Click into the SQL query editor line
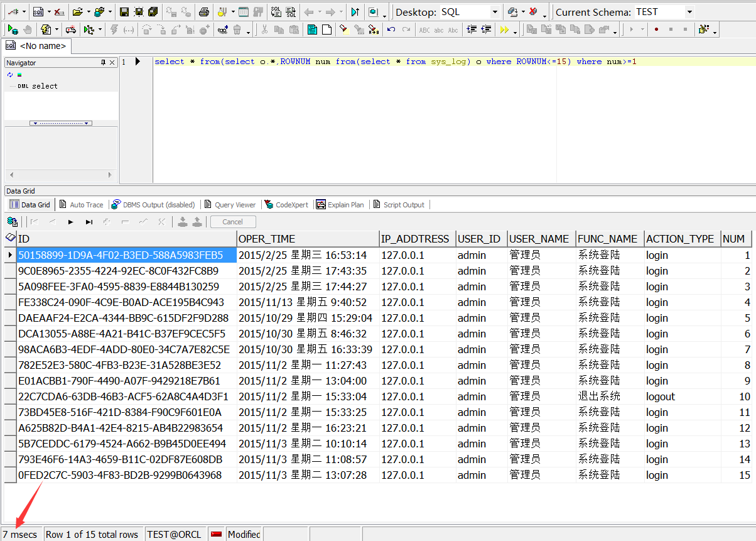This screenshot has height=541, width=756. tap(455, 62)
